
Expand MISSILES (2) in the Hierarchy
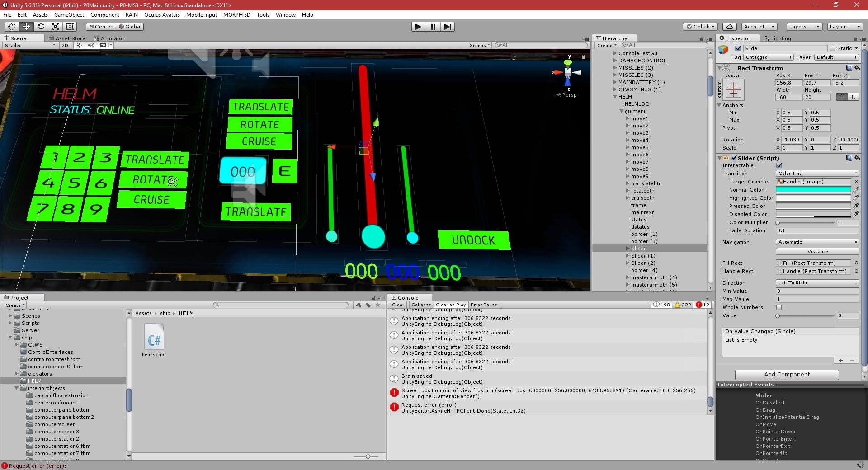[615, 67]
